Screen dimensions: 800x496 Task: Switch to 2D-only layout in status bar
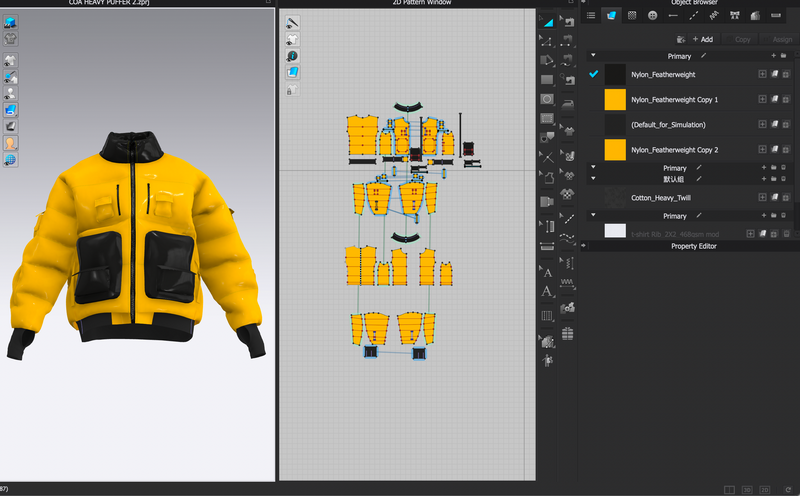[x=764, y=490]
